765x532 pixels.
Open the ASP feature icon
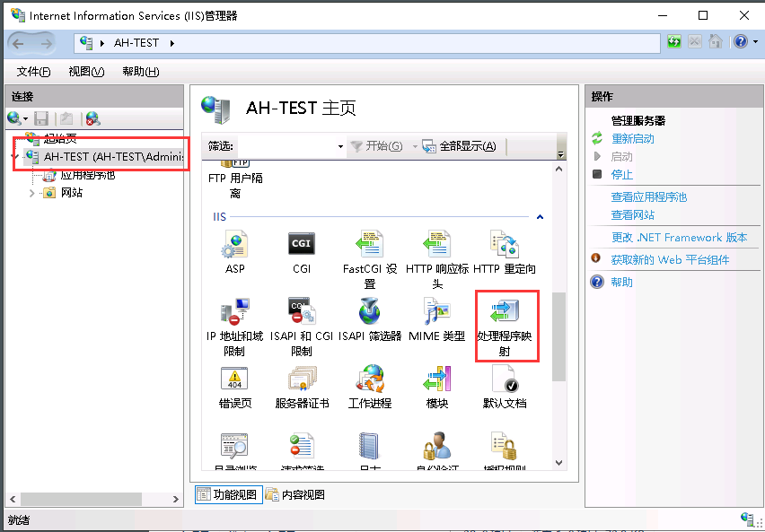pyautogui.click(x=235, y=245)
